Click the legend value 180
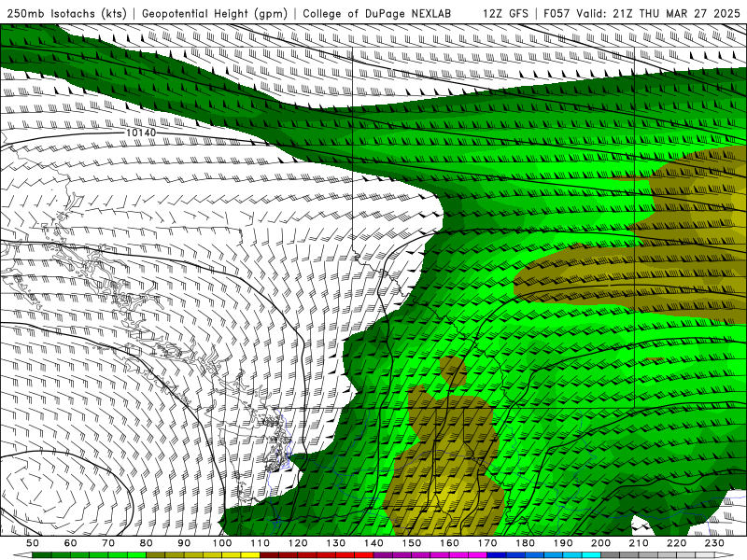The height and width of the screenshot is (560, 747). coord(525,543)
